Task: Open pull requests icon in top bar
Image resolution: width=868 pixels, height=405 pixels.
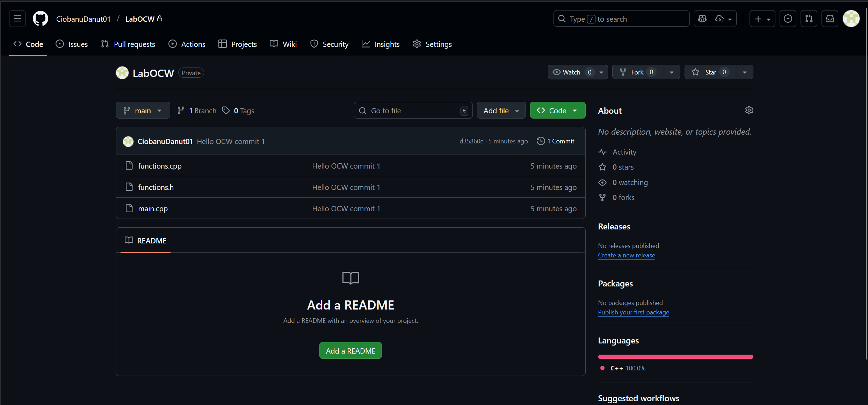Action: [x=809, y=19]
